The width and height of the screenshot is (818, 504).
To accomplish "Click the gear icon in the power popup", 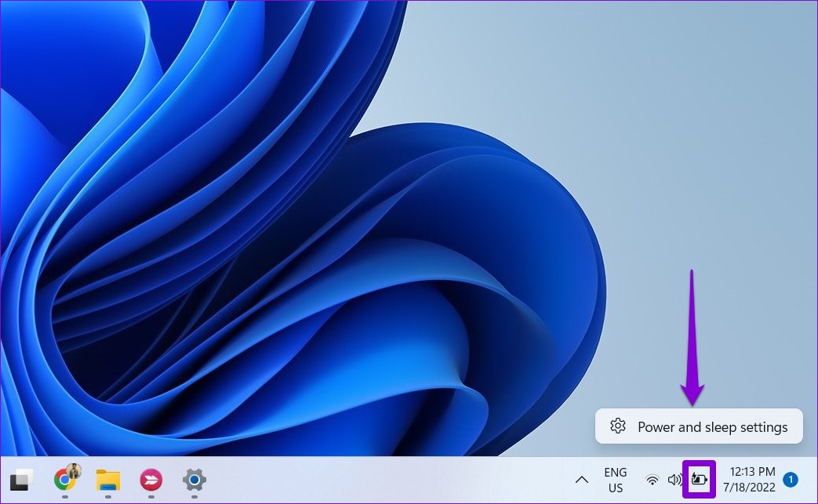I will click(618, 426).
